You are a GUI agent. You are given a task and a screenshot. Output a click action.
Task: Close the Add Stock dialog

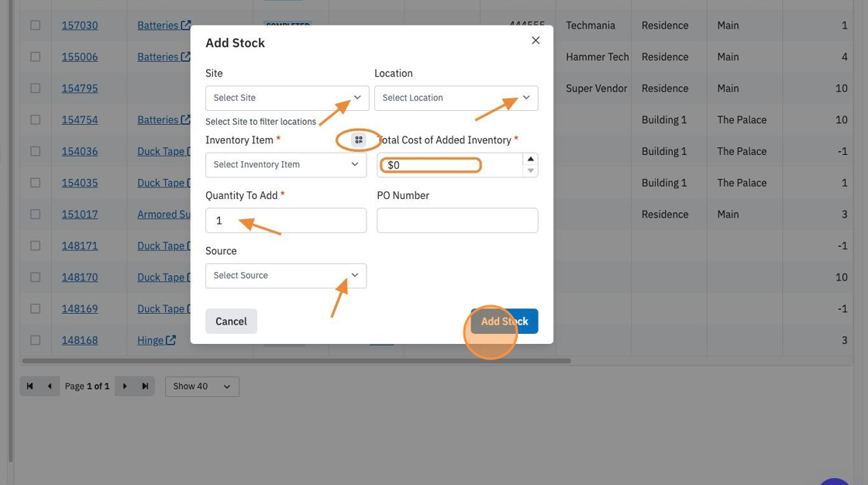point(536,40)
